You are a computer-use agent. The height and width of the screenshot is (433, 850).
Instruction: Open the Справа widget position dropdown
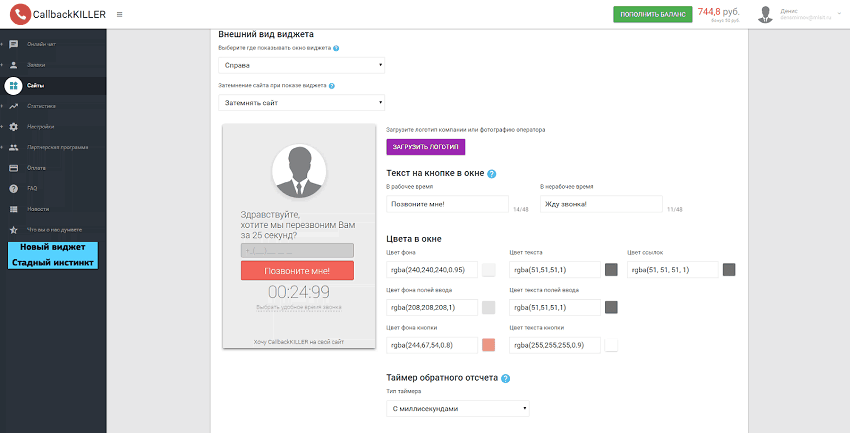301,65
